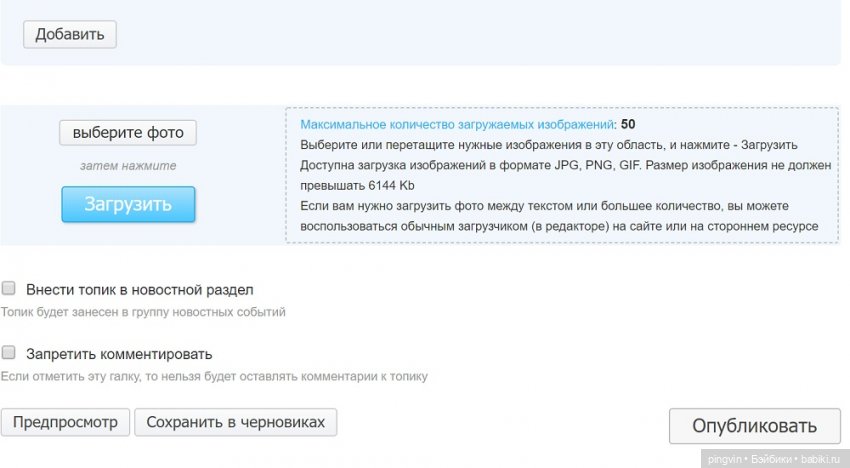Click the blue Загрузить upload button

[x=128, y=204]
